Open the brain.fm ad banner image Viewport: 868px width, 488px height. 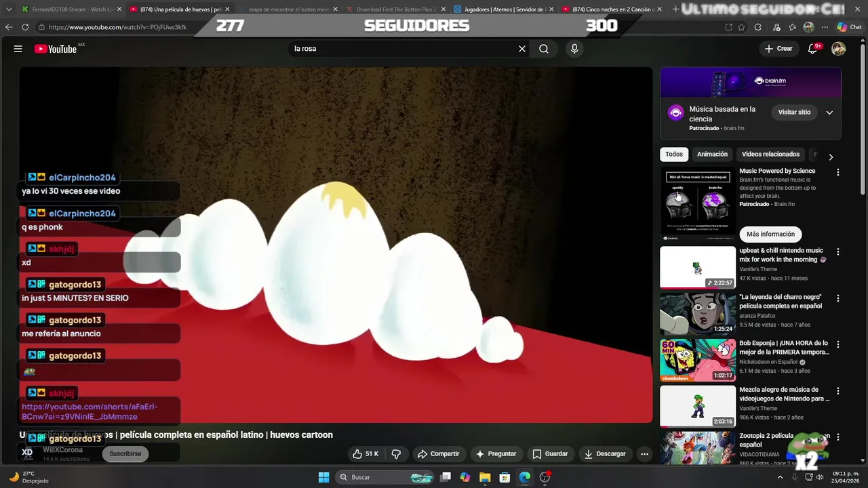tap(751, 82)
